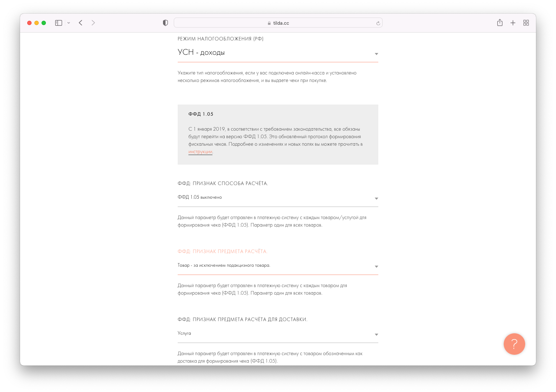556x392 pixels.
Task: Toggle the Safari sidebar icon
Action: point(59,23)
